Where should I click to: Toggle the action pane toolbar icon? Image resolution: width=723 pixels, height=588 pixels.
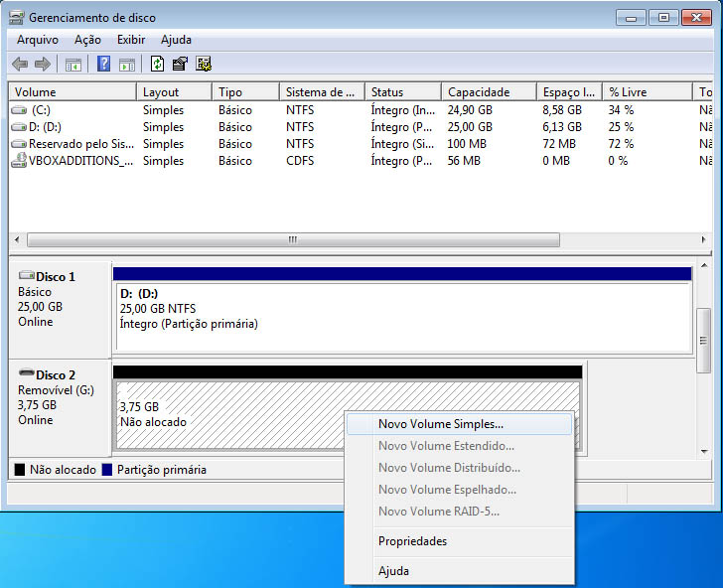[x=127, y=65]
